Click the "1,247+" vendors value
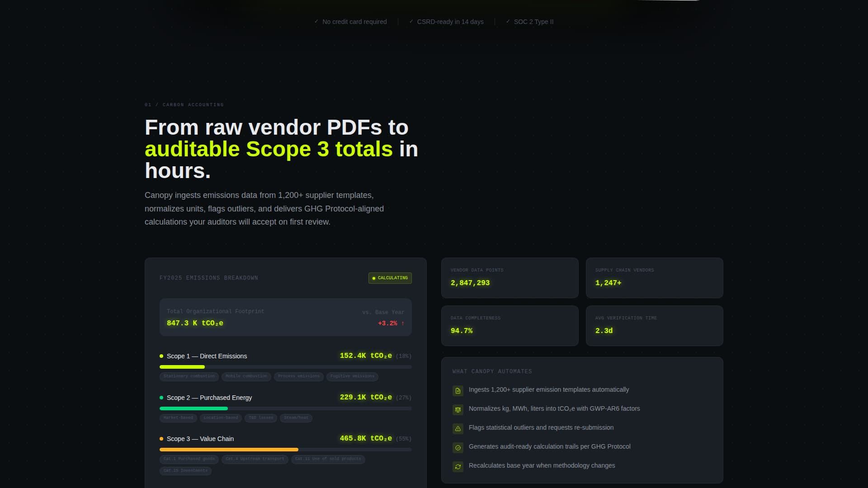 [608, 283]
